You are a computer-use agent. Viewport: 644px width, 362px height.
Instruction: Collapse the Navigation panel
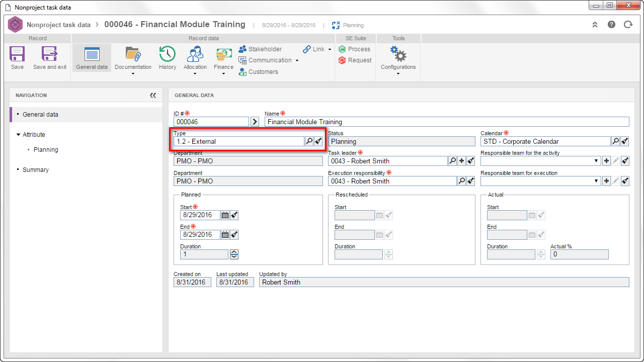(153, 95)
